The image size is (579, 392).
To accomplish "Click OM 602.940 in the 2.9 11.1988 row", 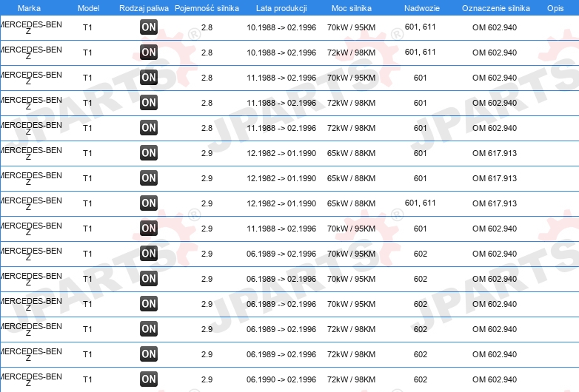I will click(495, 229).
